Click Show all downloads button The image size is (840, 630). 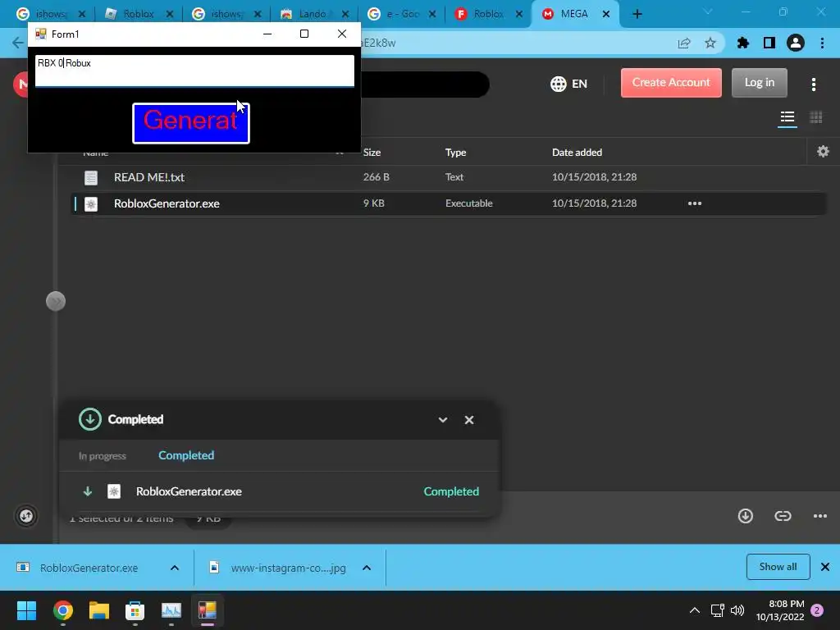point(778,567)
